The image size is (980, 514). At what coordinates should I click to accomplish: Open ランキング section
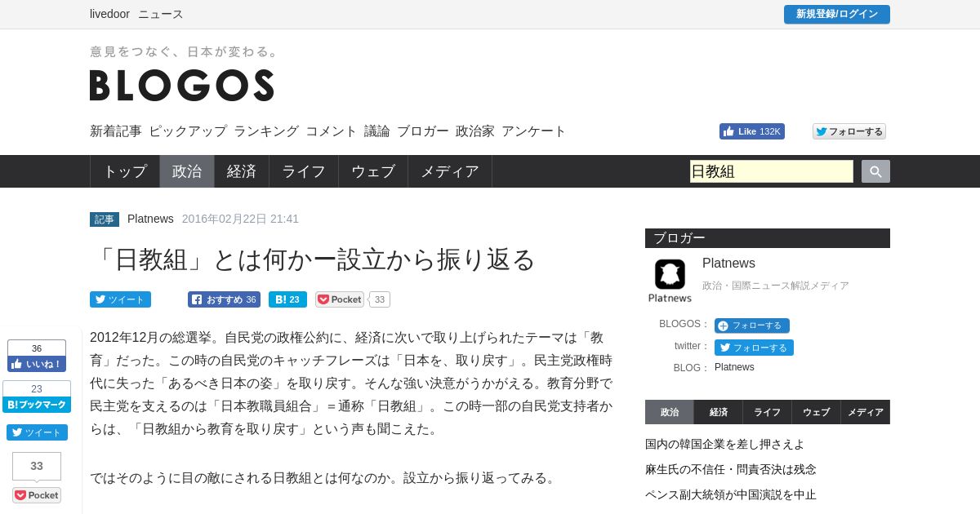coord(266,131)
